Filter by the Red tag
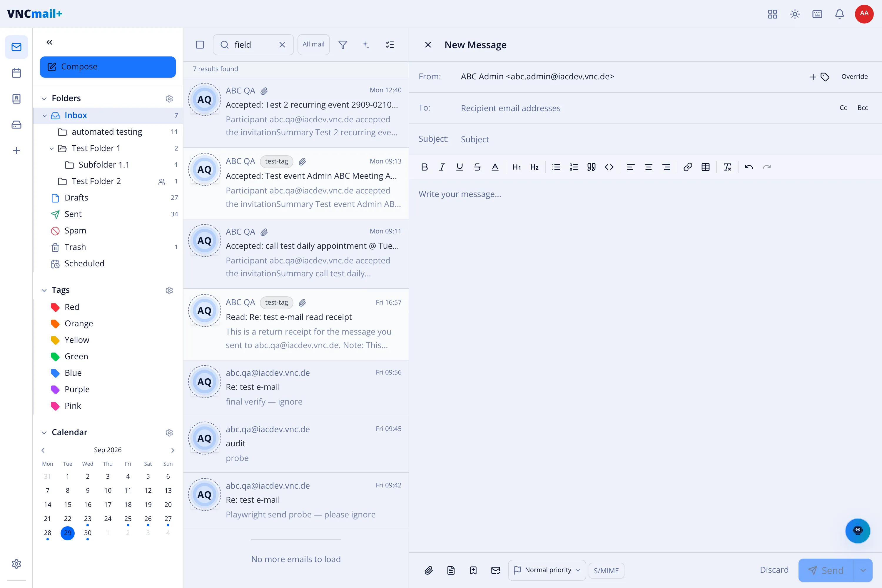The image size is (882, 588). (x=108, y=307)
